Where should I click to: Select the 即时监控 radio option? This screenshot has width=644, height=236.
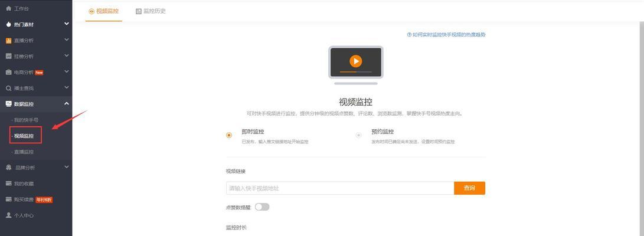[229, 135]
